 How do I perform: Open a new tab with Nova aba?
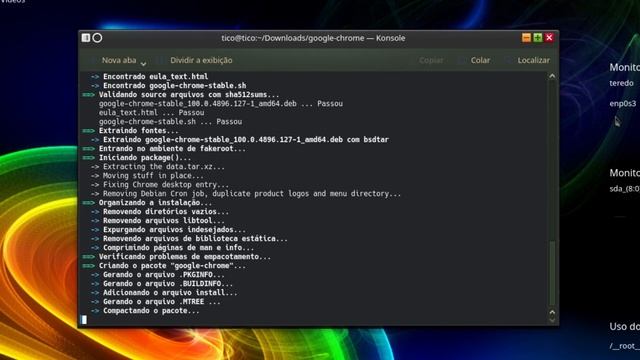[119, 60]
